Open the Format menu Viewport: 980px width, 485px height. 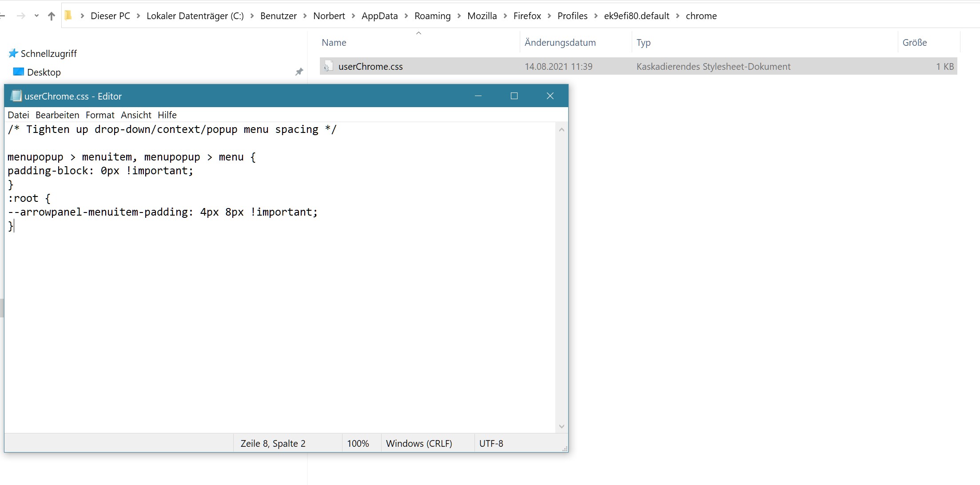tap(100, 115)
